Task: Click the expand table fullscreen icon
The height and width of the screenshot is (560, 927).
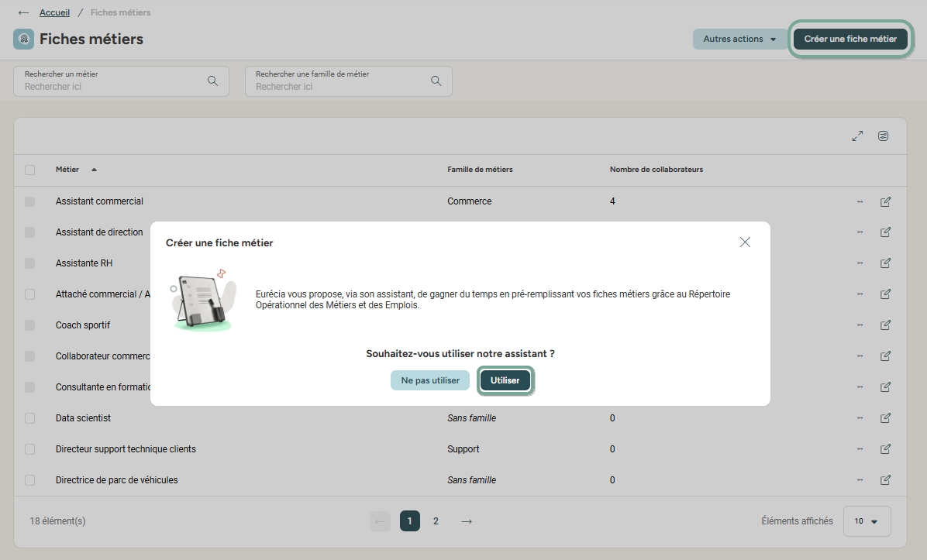Action: (x=857, y=136)
